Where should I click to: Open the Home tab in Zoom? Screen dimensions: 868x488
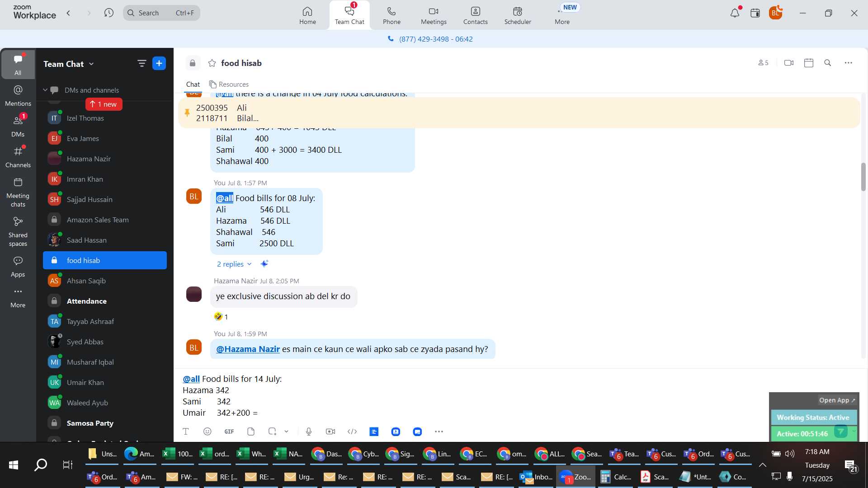point(307,15)
